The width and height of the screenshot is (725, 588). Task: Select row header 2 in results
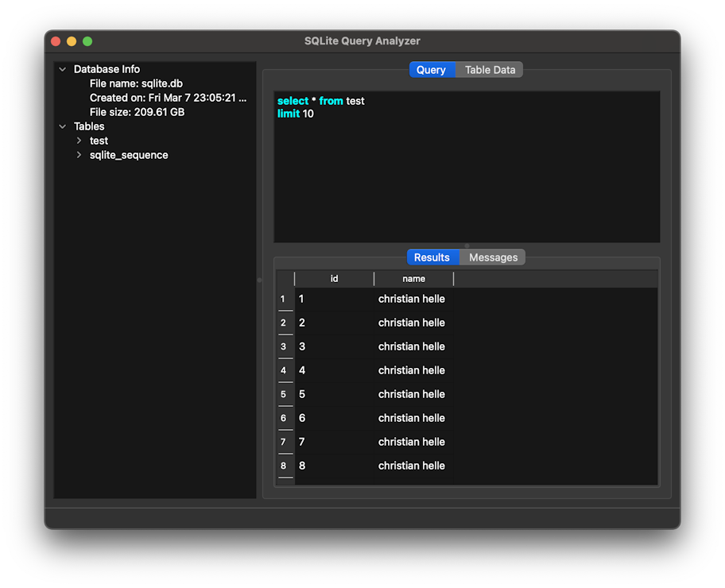pos(285,323)
